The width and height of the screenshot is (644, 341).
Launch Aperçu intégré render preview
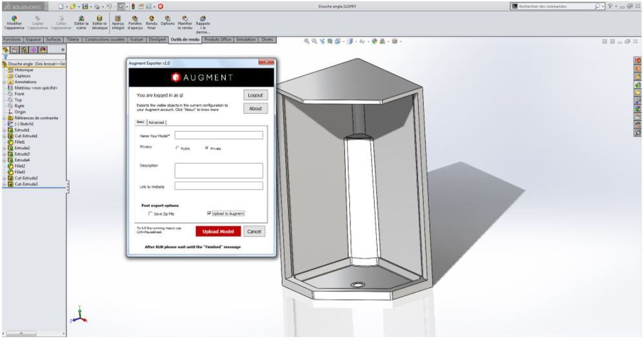[x=118, y=23]
